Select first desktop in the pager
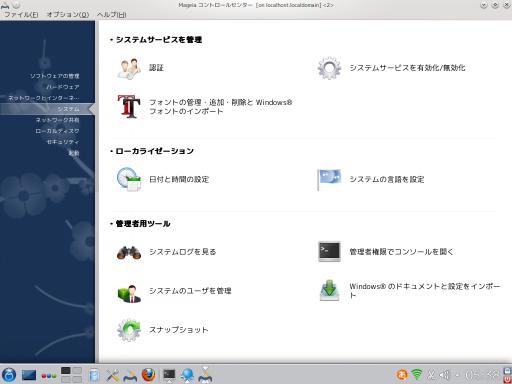 pyautogui.click(x=66, y=371)
